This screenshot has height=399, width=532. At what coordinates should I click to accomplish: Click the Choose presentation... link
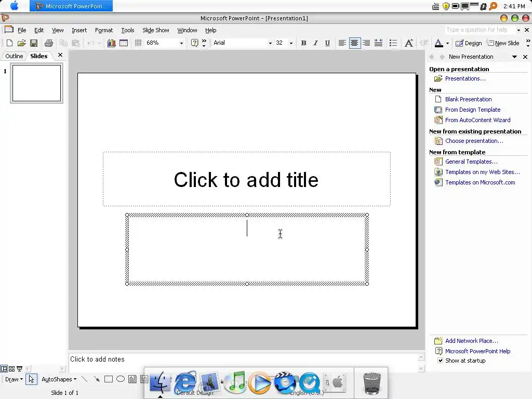click(x=474, y=141)
